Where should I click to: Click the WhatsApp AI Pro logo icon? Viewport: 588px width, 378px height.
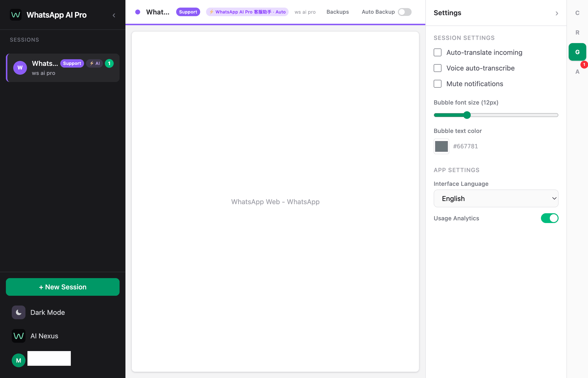coord(15,15)
